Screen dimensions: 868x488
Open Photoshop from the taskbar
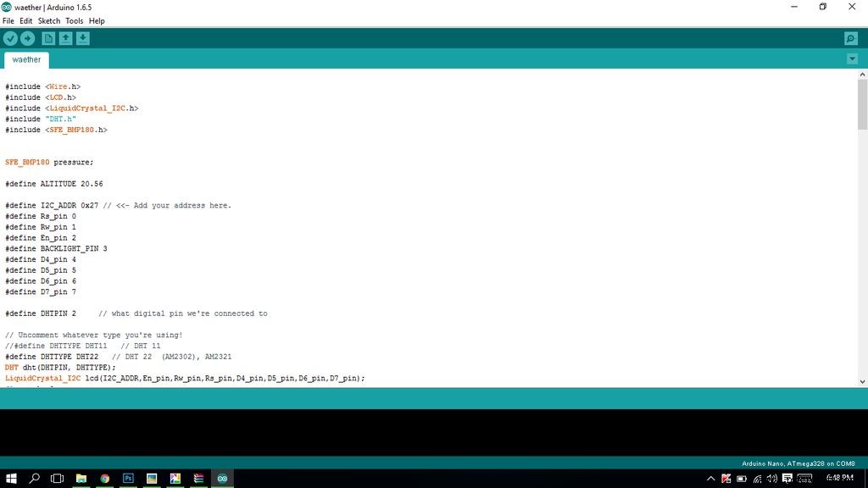coord(128,479)
